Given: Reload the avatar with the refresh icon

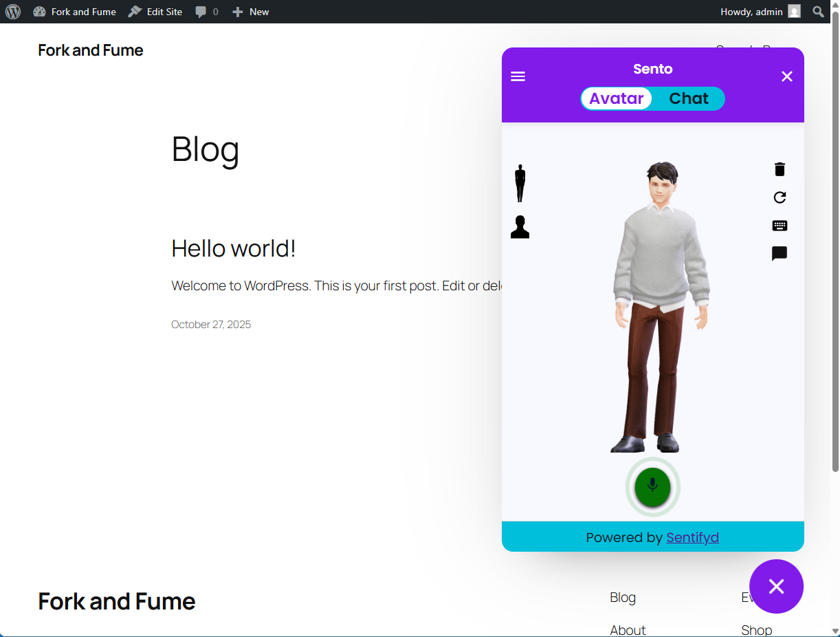Looking at the screenshot, I should [x=780, y=197].
